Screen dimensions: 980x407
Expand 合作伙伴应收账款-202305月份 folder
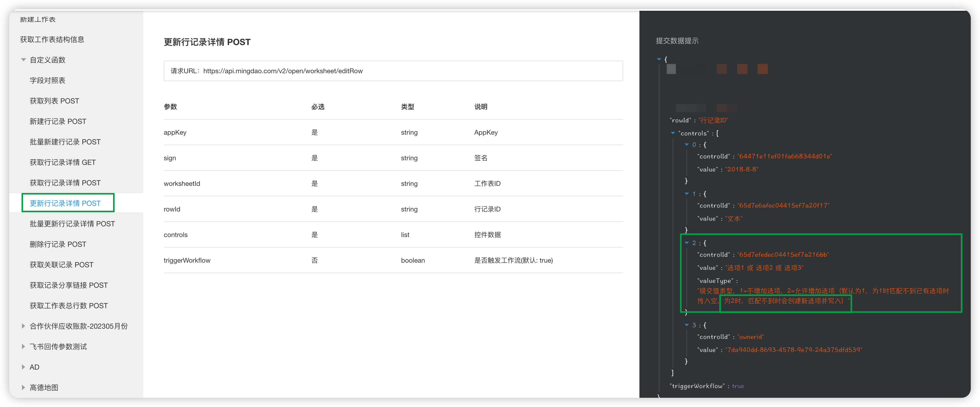(24, 326)
